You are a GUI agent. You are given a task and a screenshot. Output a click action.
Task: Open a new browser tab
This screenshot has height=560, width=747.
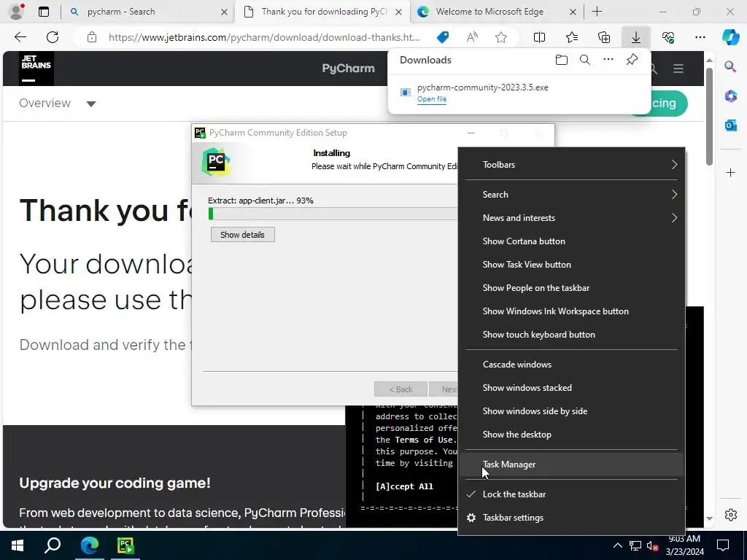tap(597, 12)
